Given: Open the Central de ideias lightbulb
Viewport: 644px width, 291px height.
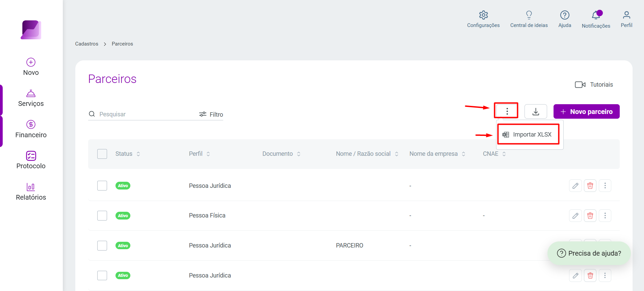Looking at the screenshot, I should click(529, 15).
